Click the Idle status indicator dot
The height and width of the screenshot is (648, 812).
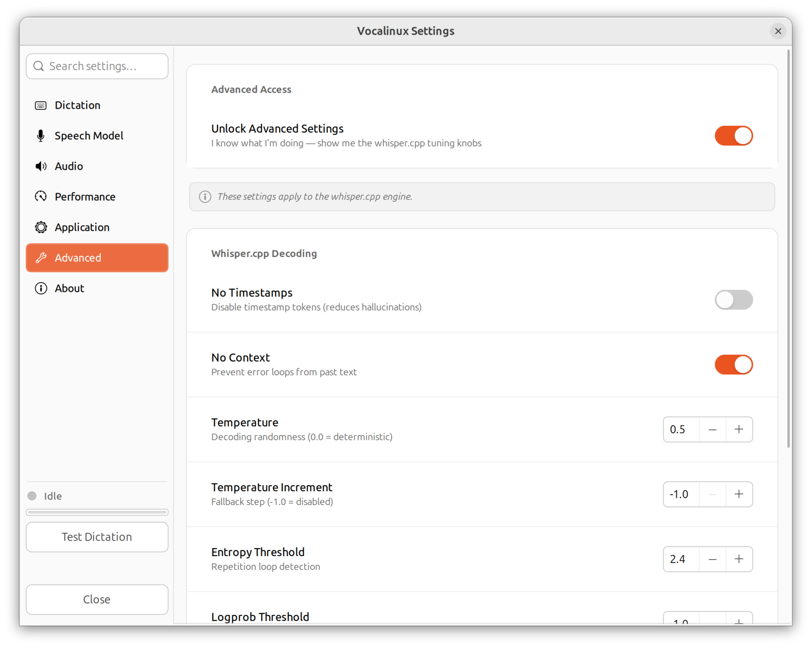tap(32, 496)
